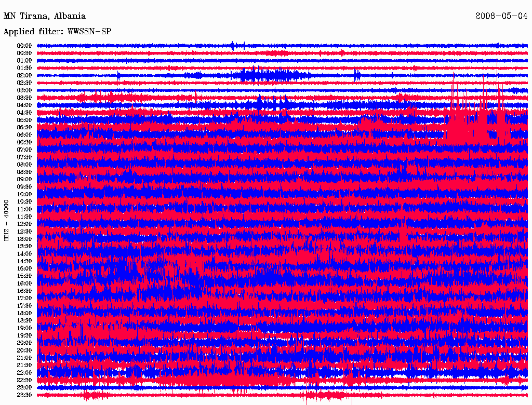This screenshot has width=532, height=405.
Task: Select the 13:00 time label
Action: point(24,239)
